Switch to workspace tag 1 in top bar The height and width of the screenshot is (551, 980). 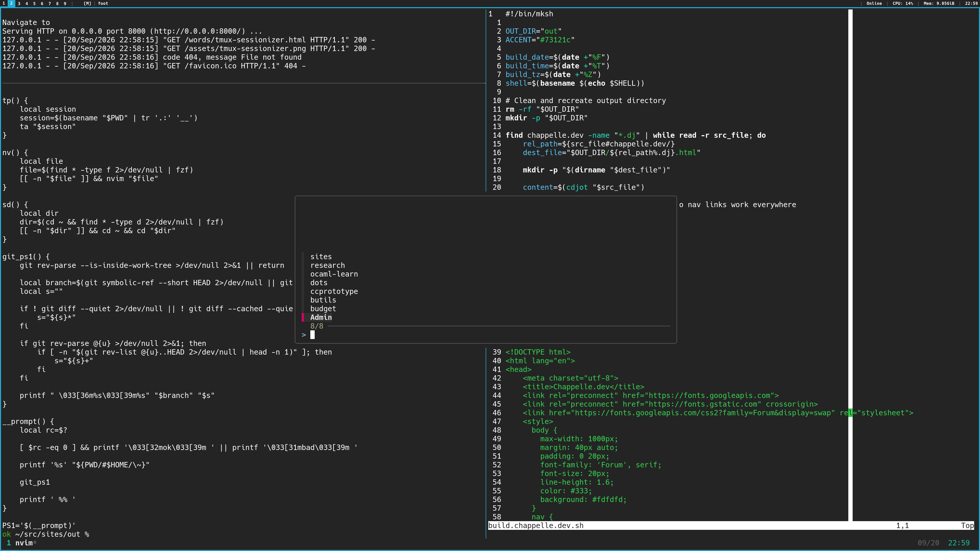pyautogui.click(x=4, y=3)
